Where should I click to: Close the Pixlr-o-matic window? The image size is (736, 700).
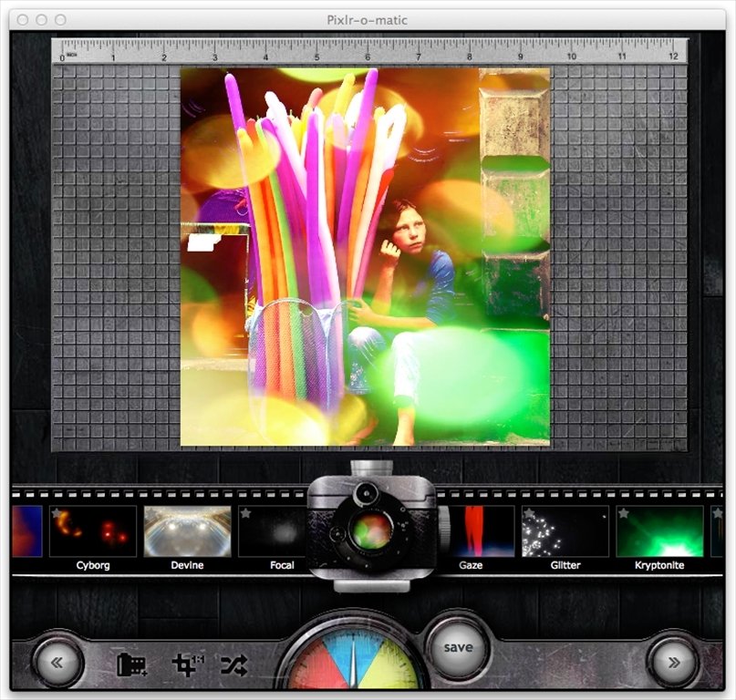(23, 20)
